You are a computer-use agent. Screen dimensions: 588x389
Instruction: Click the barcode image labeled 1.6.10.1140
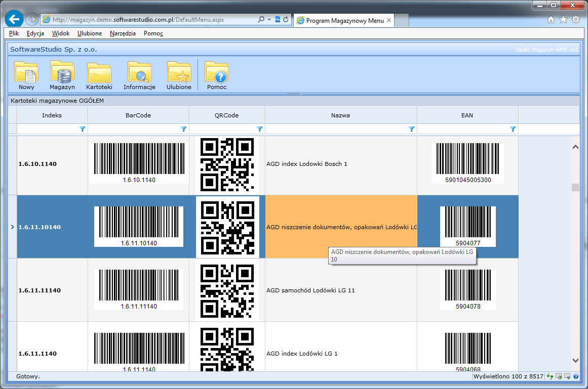[139, 163]
